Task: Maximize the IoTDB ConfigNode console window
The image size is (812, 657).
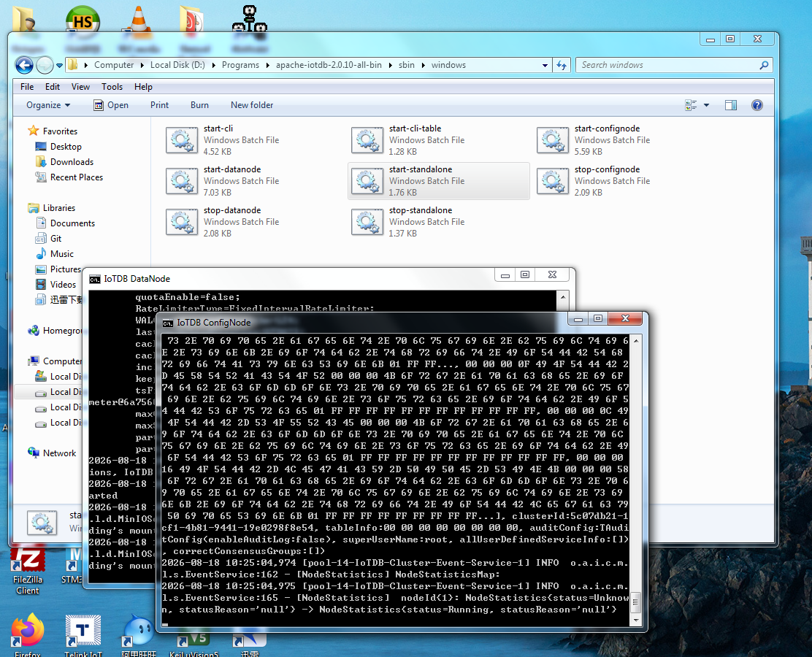Action: pos(597,319)
